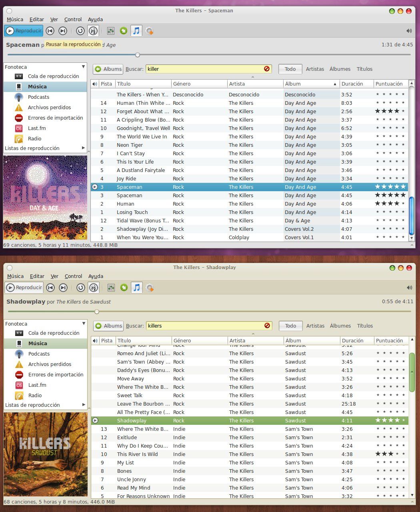
Task: Click volume speaker icon in Spaceman window
Action: [409, 31]
